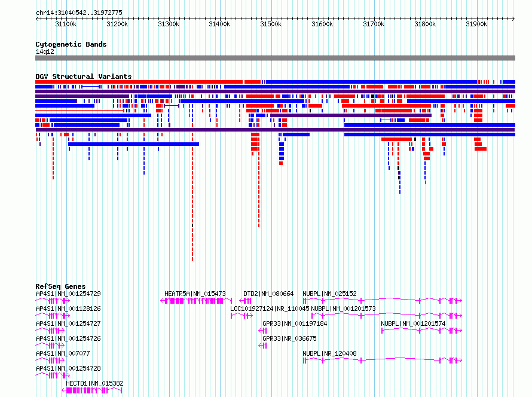
Task: Open the NUBPL|NM_001201574 transcript label
Action: point(413,323)
